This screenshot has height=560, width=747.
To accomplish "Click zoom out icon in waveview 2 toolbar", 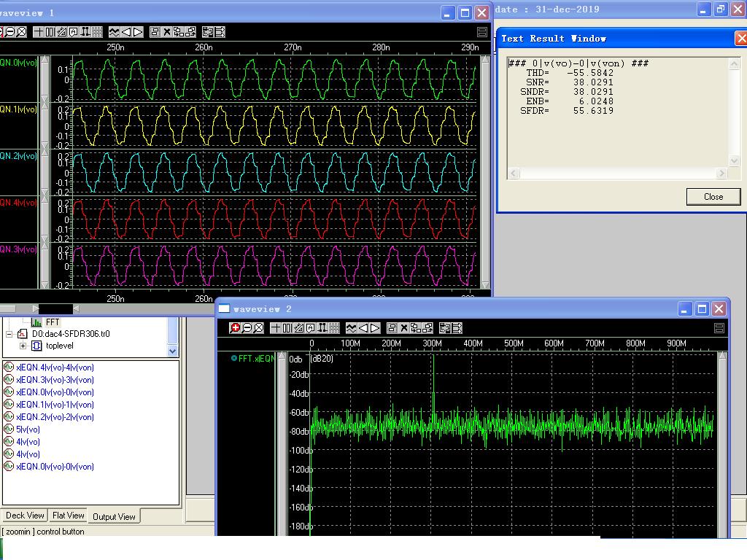I will (247, 328).
